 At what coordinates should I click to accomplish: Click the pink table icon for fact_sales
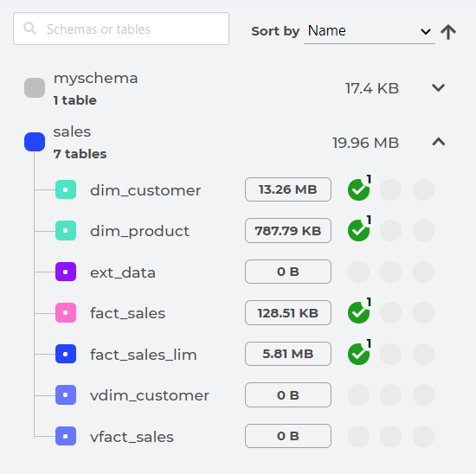[x=66, y=312]
